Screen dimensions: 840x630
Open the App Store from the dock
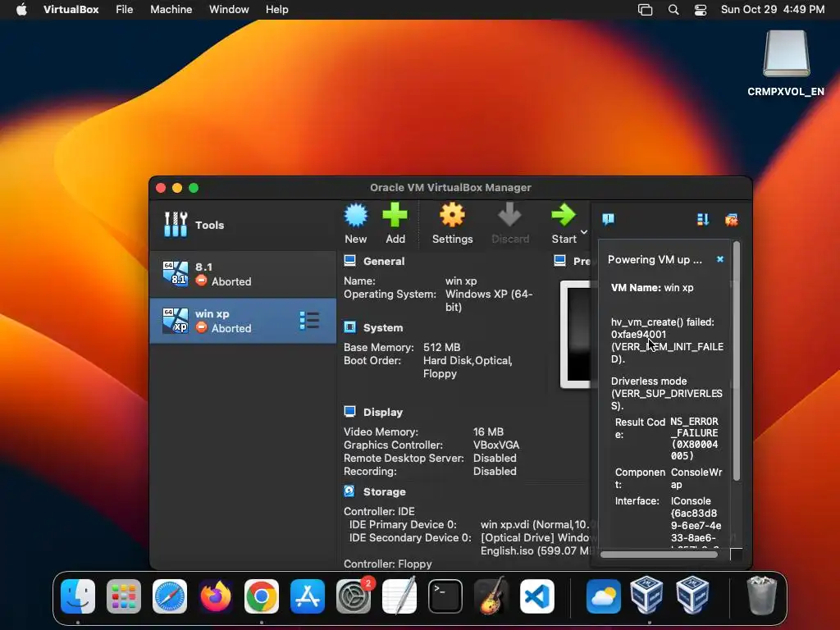click(308, 596)
